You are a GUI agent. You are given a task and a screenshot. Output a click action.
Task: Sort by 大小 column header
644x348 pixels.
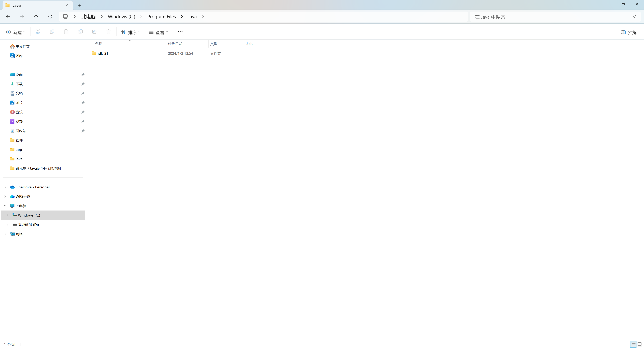pyautogui.click(x=249, y=44)
